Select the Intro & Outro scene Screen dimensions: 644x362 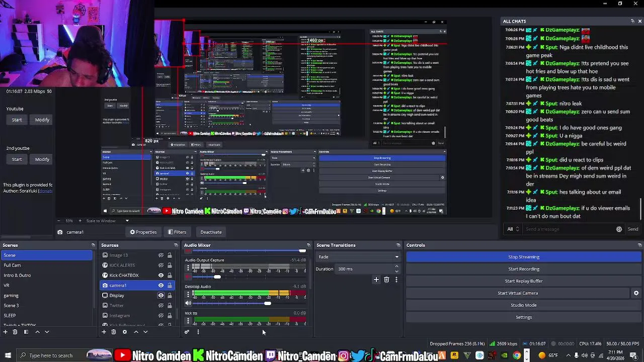pos(46,276)
